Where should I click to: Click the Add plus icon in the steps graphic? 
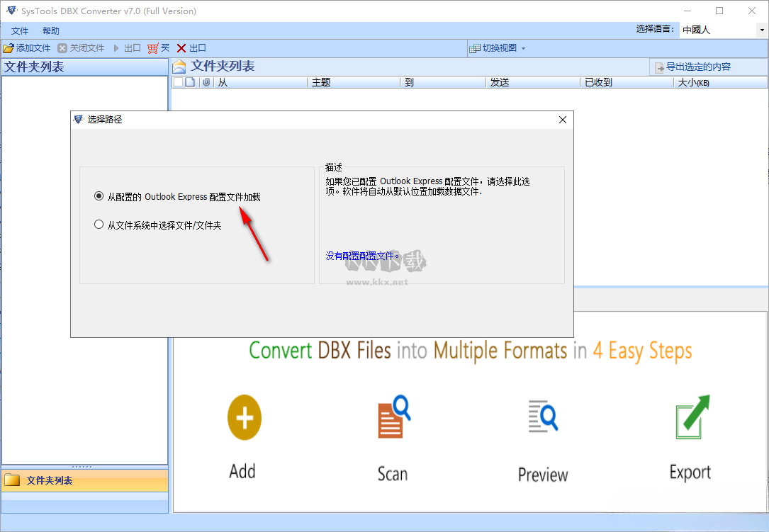coord(244,418)
